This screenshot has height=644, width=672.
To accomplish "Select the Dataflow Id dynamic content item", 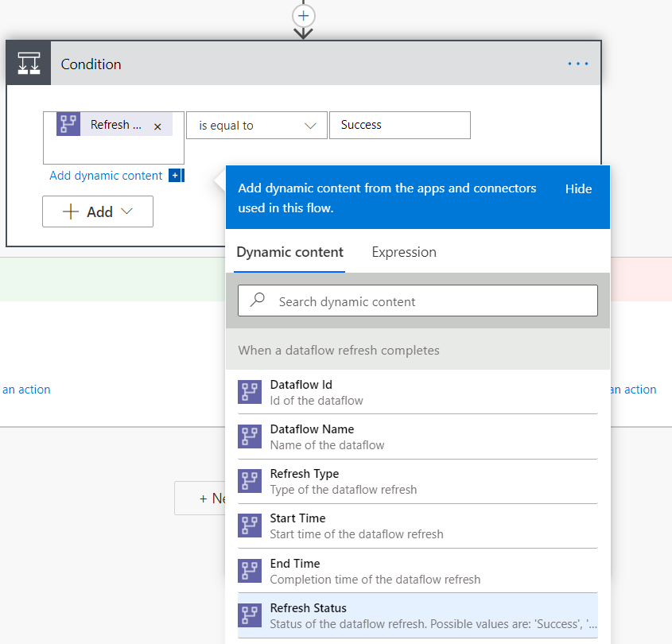I will click(418, 392).
